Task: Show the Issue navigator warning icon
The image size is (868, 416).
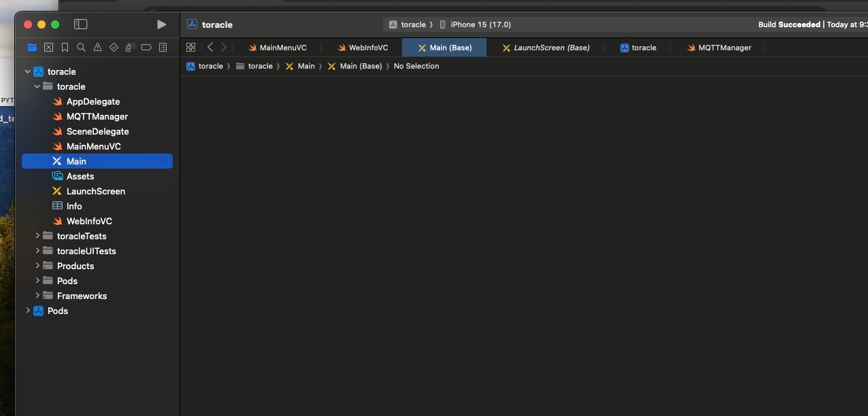Action: pos(97,48)
